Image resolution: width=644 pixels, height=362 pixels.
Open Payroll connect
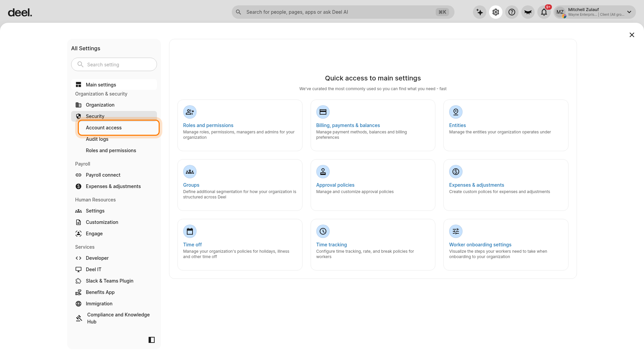point(114,175)
